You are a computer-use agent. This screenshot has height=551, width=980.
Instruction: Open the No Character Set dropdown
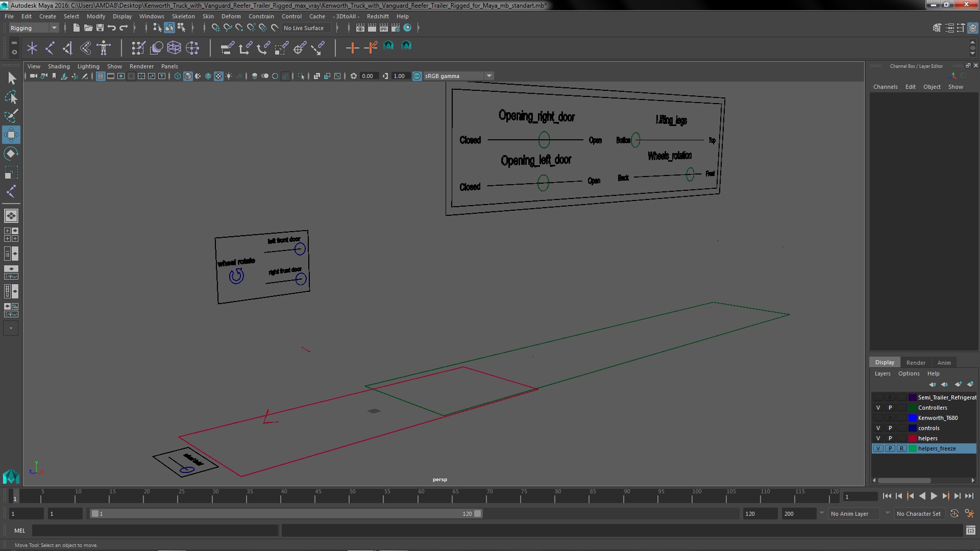920,514
